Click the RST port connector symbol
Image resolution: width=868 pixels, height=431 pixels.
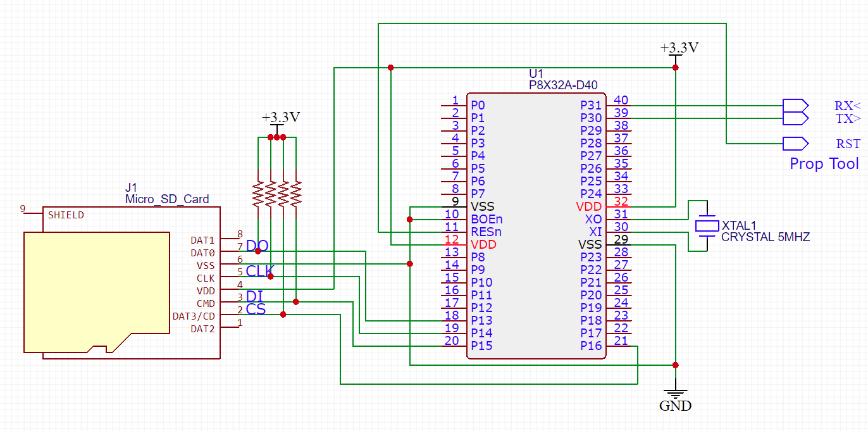795,144
